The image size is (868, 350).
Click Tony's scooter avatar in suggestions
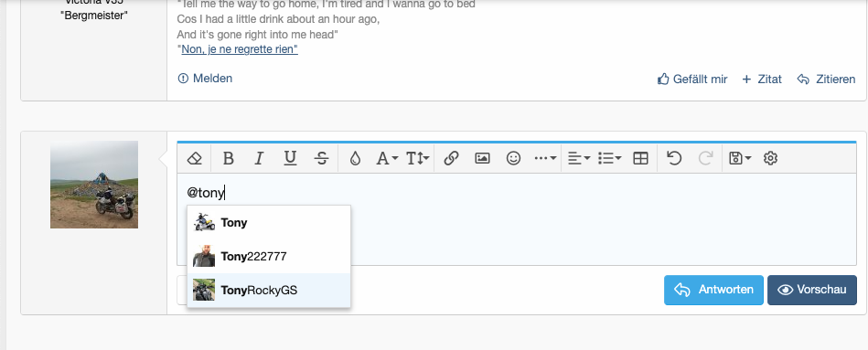pos(204,223)
